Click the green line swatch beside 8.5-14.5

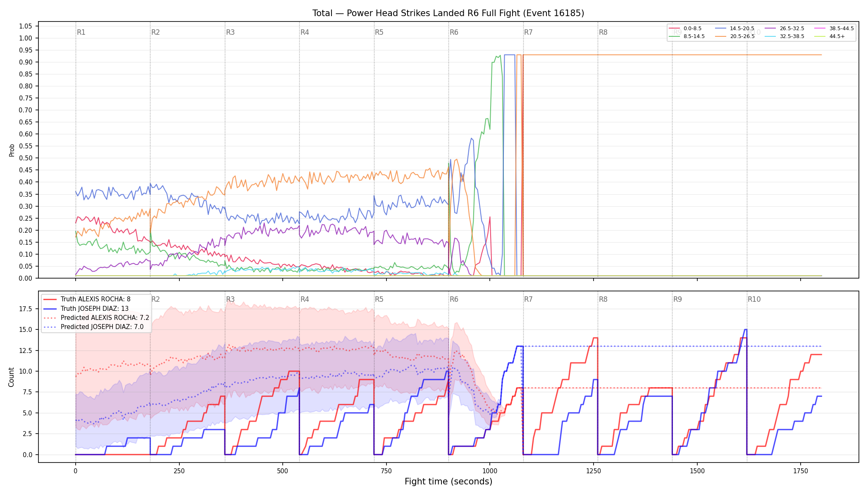(x=674, y=36)
